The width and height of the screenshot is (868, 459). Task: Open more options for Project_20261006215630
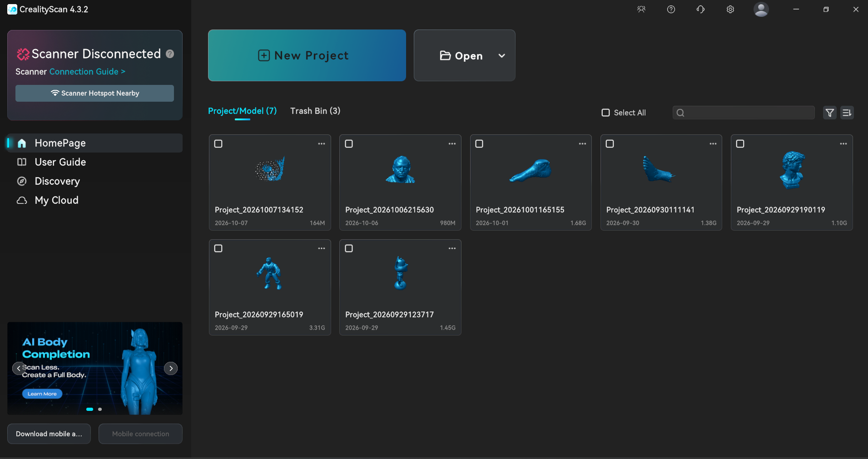[452, 144]
